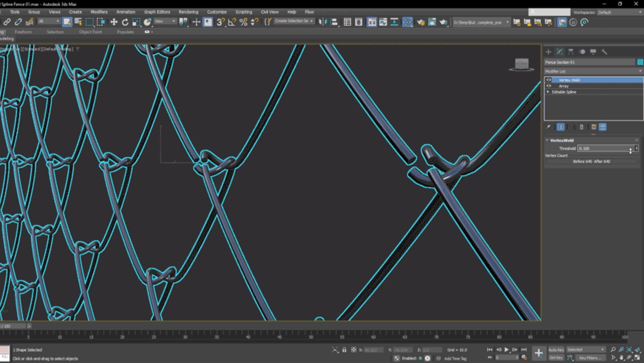Open the Rendering menu
The image size is (644, 363).
click(188, 12)
